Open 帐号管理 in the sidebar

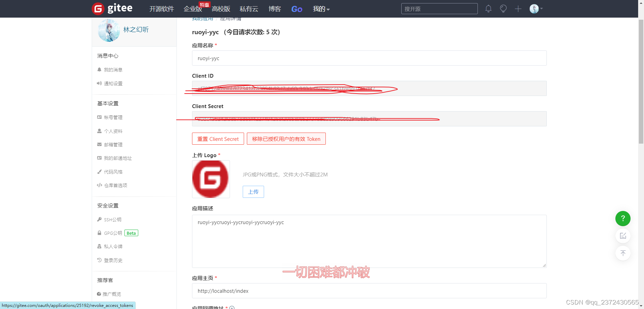tap(113, 117)
